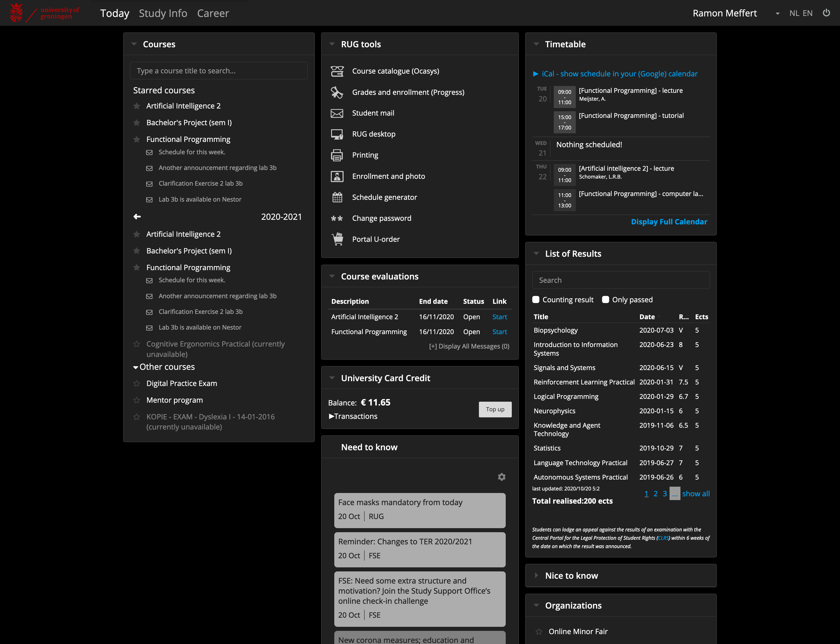Tick the Only passed checkbox

pyautogui.click(x=606, y=300)
